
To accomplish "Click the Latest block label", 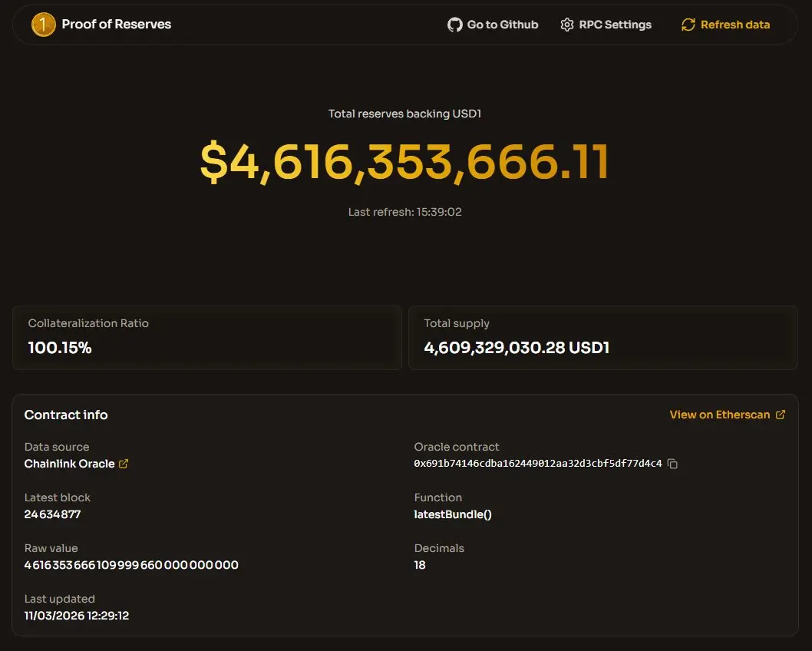I will [x=57, y=497].
